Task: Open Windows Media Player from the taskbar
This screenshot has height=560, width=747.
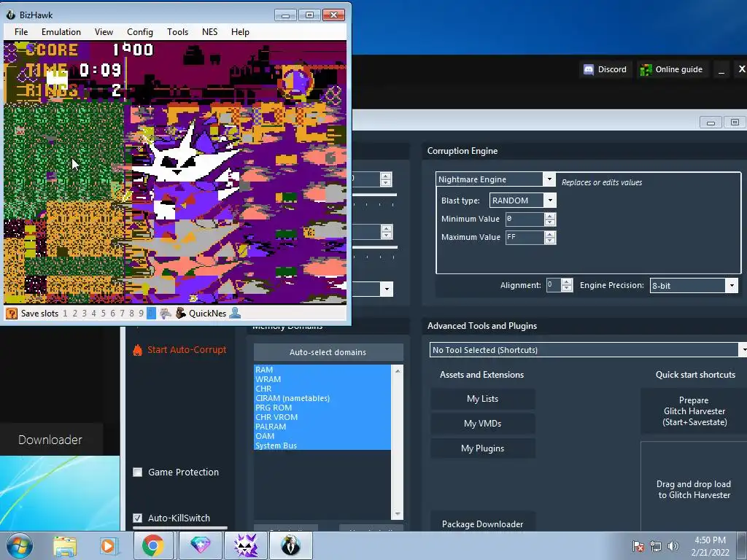Action: click(108, 545)
